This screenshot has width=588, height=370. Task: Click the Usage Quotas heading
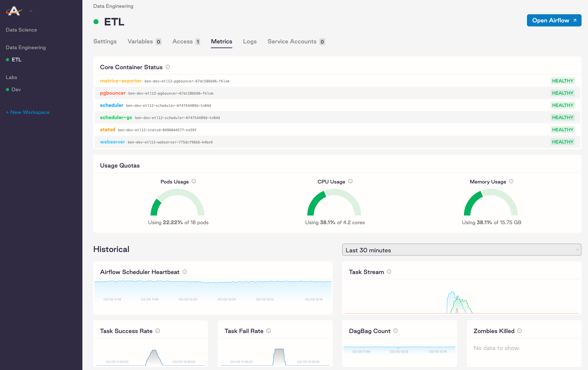(x=120, y=165)
